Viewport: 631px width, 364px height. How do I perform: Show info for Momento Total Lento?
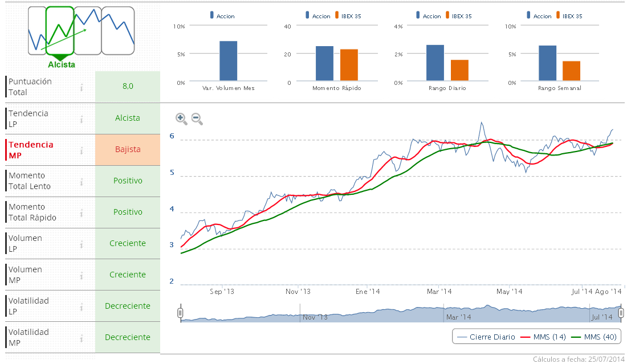pos(82,181)
